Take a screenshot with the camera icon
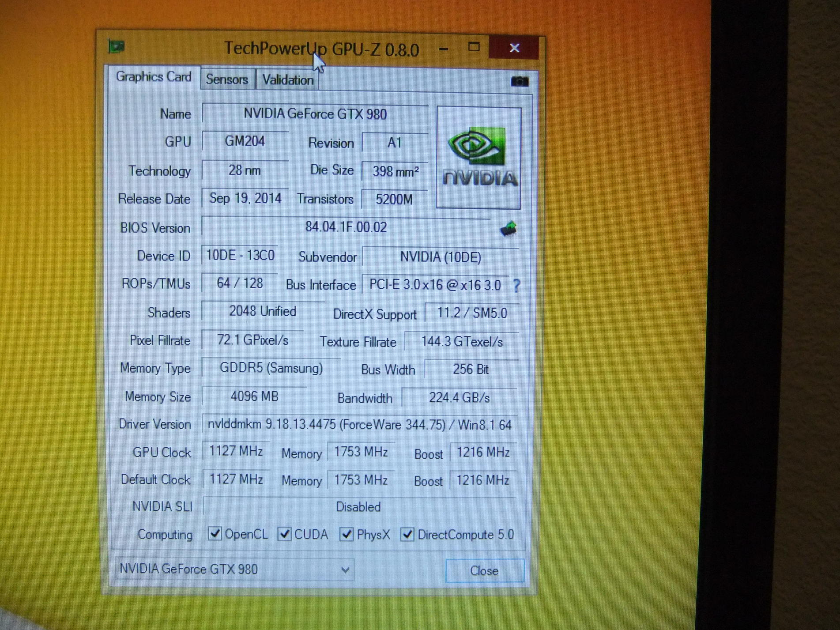840x630 pixels. click(x=520, y=81)
